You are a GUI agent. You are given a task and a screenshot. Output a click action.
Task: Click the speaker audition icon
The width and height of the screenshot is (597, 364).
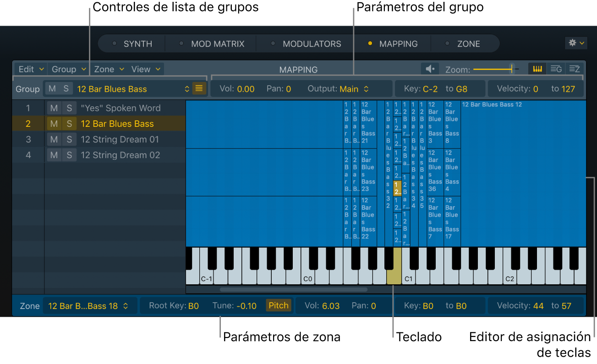tap(429, 69)
